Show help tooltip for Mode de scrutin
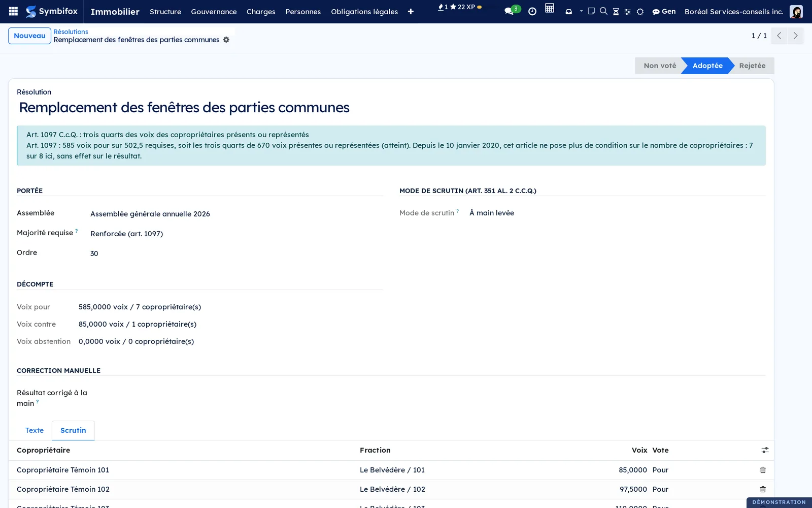This screenshot has height=508, width=812. tap(458, 211)
